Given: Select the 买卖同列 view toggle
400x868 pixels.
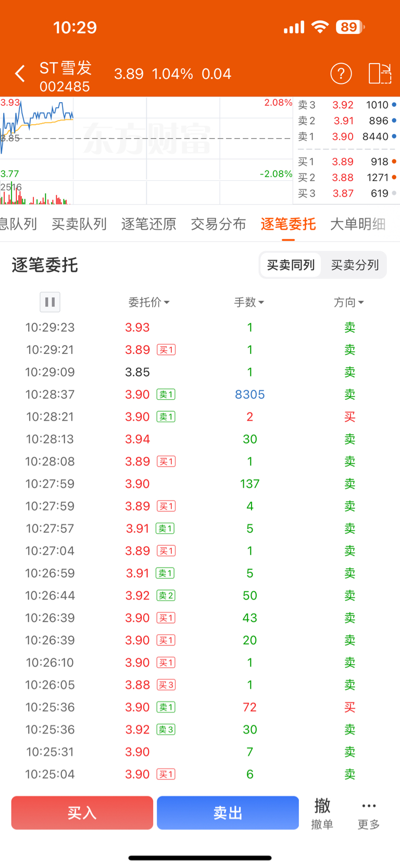Looking at the screenshot, I should point(291,265).
